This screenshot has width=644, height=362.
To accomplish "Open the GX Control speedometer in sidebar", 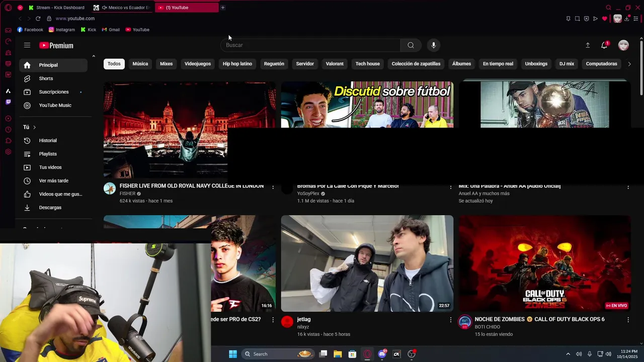I will click(8, 41).
